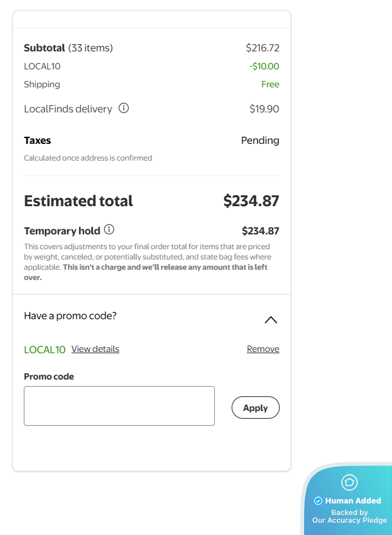Focus the Promo code text field

tap(119, 405)
